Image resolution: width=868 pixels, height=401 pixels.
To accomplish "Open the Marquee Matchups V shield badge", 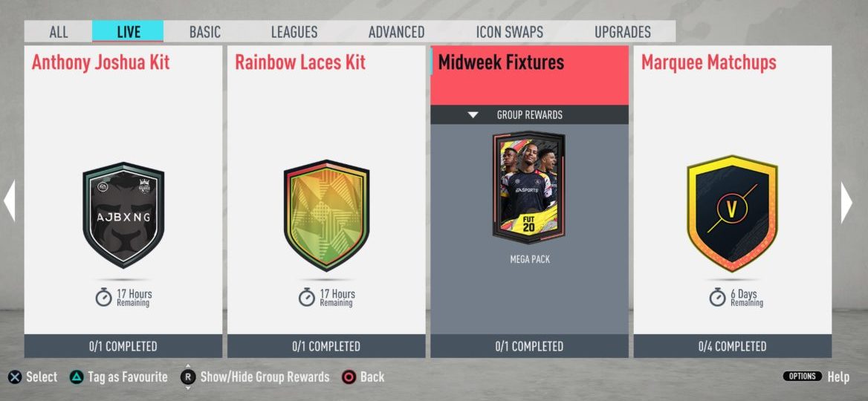I will [733, 214].
